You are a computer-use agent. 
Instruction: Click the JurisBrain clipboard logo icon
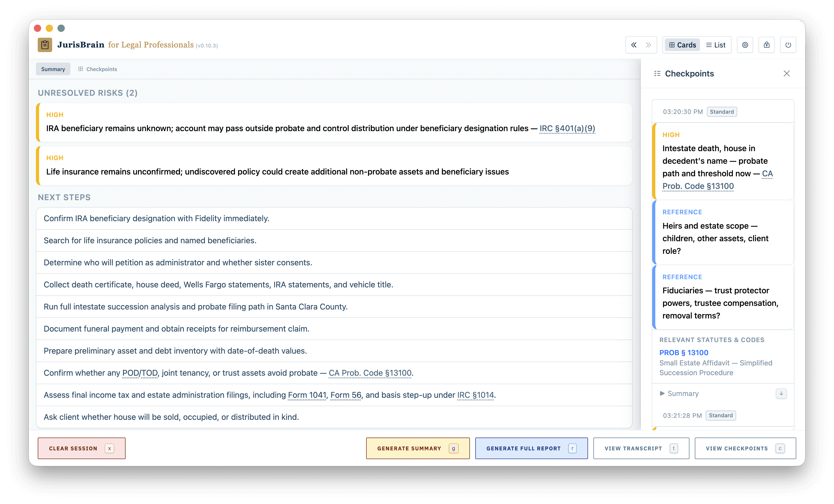[45, 45]
